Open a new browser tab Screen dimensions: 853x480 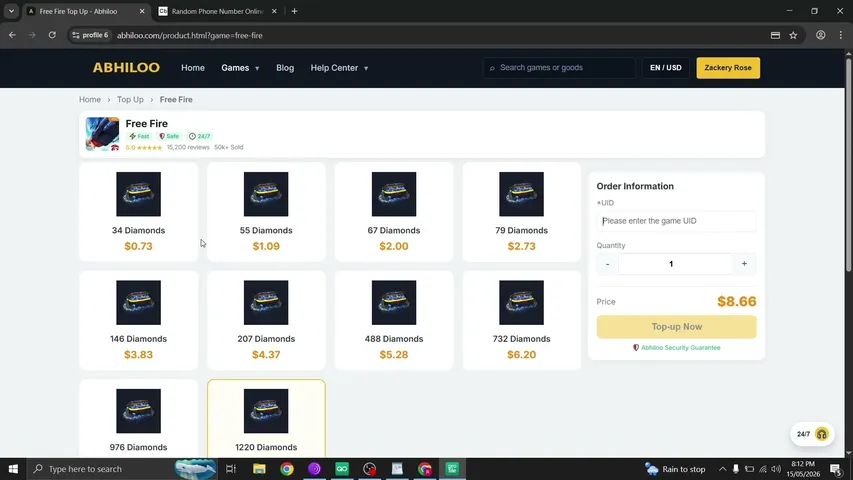tap(294, 11)
